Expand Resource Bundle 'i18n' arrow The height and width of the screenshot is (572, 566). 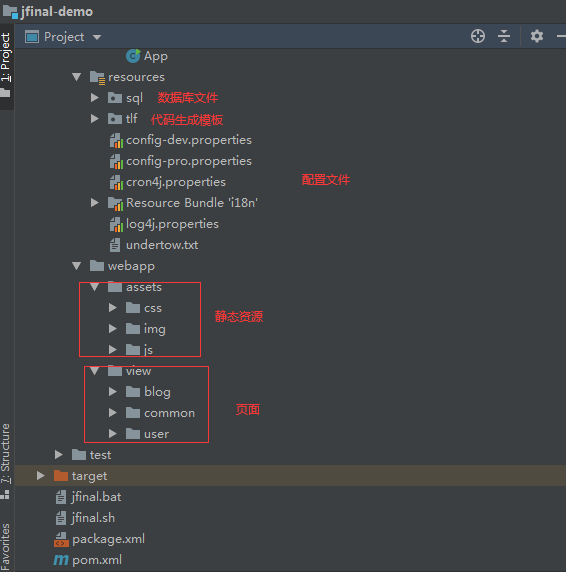94,202
